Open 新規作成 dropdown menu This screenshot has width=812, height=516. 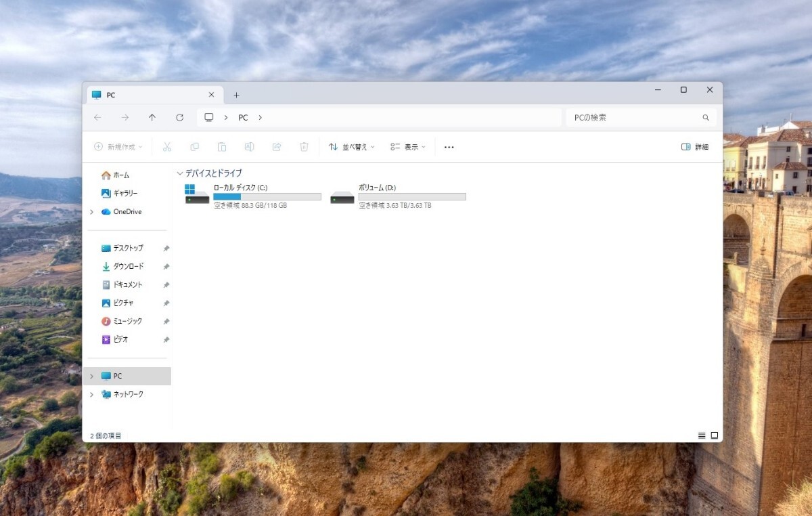118,147
